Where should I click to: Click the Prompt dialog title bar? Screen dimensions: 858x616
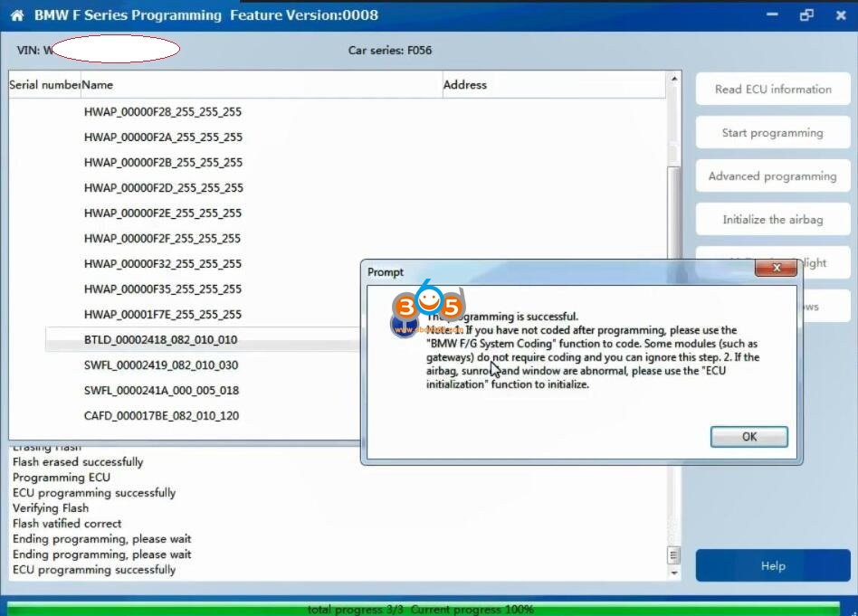(558, 272)
